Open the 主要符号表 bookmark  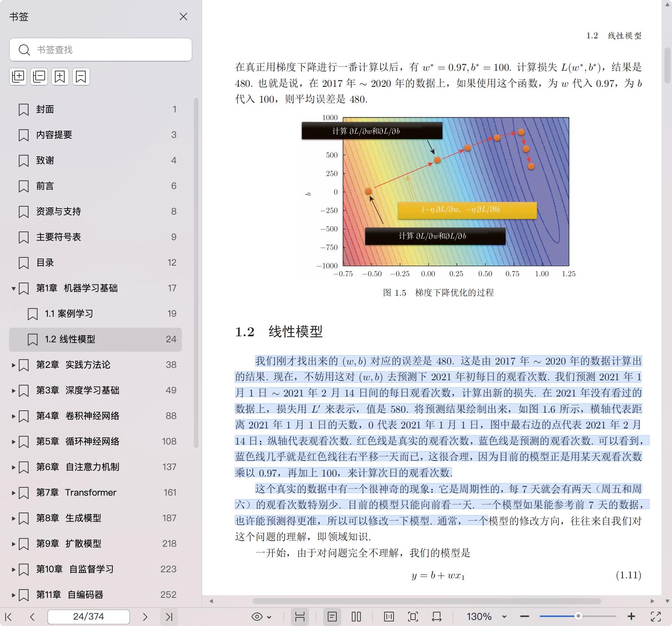[x=95, y=237]
